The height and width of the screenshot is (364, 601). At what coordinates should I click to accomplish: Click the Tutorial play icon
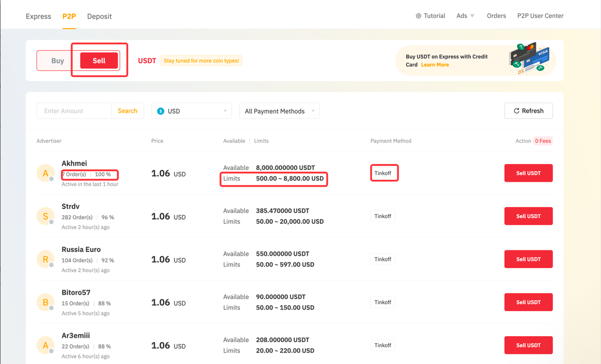[418, 16]
